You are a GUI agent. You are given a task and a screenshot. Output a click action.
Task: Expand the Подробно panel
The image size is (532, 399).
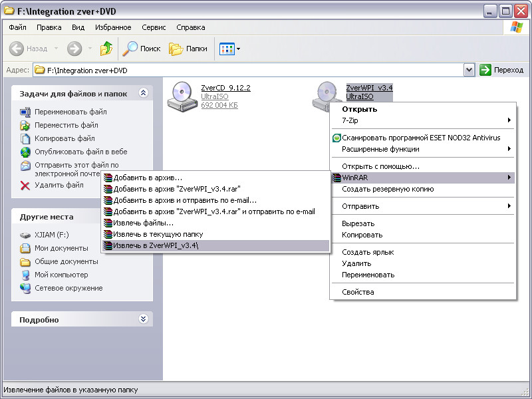pos(144,319)
